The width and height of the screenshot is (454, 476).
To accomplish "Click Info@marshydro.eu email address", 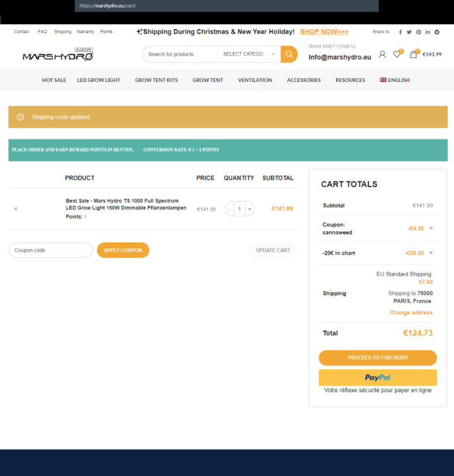I will [x=340, y=57].
